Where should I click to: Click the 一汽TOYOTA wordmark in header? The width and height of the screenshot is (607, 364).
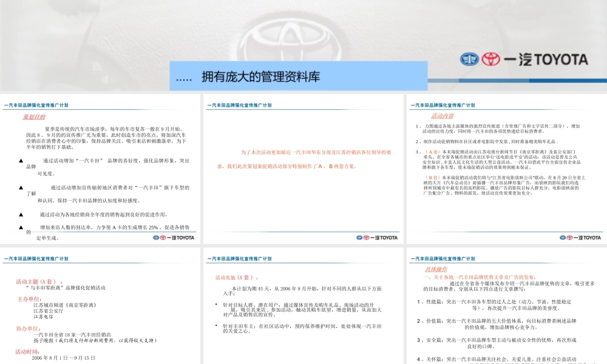click(x=546, y=59)
